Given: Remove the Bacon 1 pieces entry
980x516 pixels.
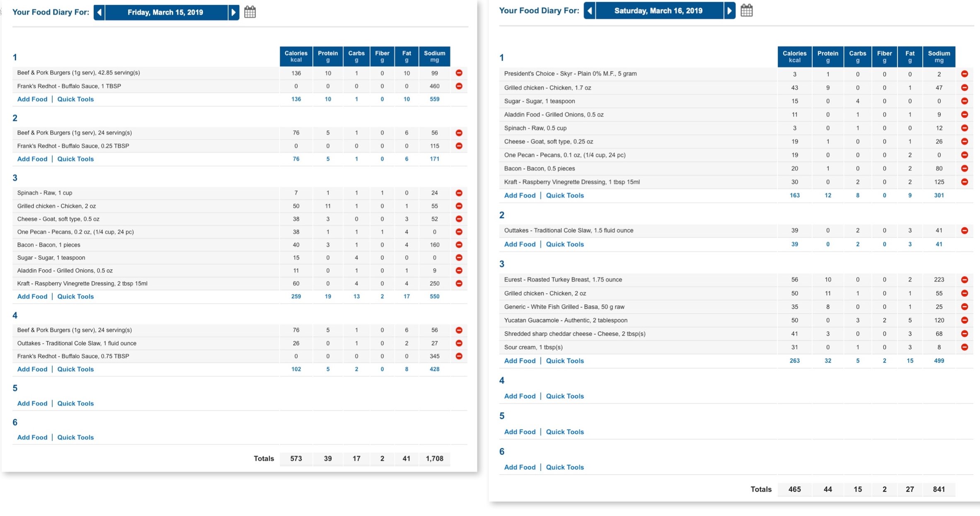Looking at the screenshot, I should click(x=459, y=245).
